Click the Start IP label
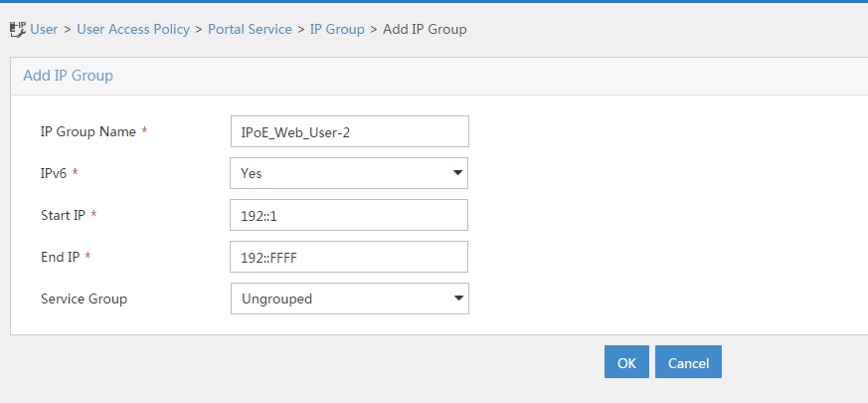The height and width of the screenshot is (403, 868). click(x=63, y=215)
